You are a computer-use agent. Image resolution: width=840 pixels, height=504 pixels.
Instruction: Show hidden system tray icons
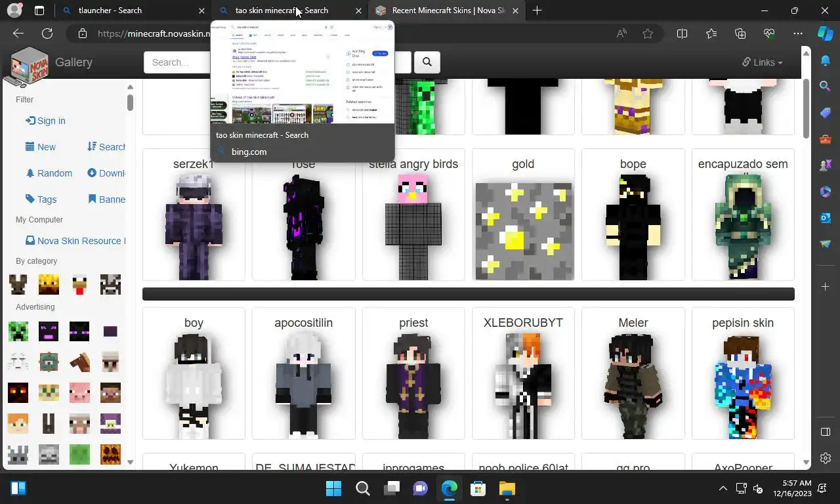pos(723,488)
